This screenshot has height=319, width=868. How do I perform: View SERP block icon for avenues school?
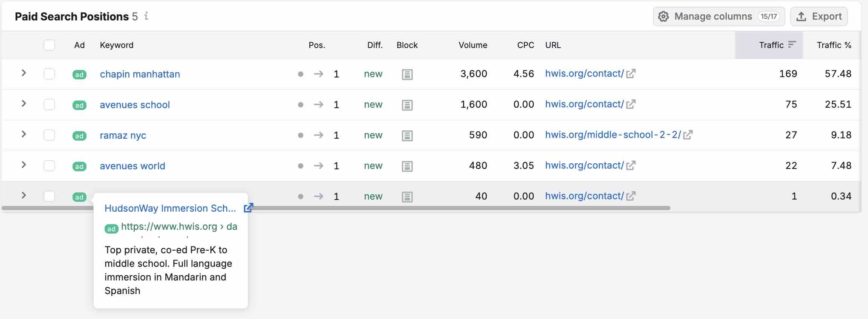tap(407, 105)
